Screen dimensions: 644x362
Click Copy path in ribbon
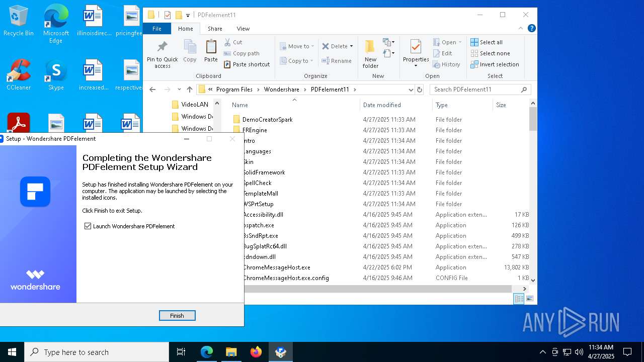242,53
